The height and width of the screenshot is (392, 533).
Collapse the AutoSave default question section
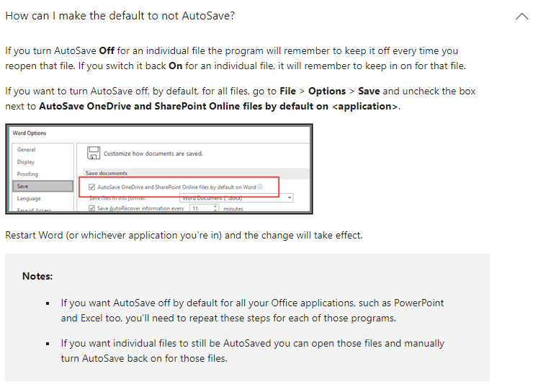[x=521, y=16]
